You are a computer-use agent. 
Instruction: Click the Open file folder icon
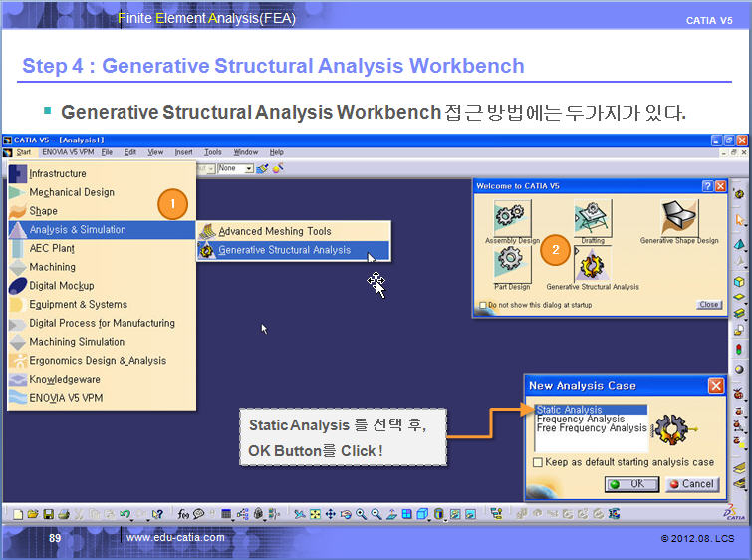34,514
